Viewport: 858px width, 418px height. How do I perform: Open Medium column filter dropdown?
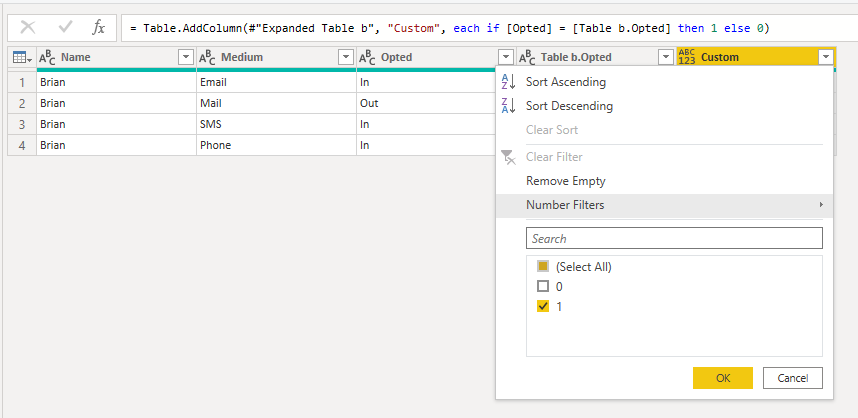pyautogui.click(x=346, y=57)
